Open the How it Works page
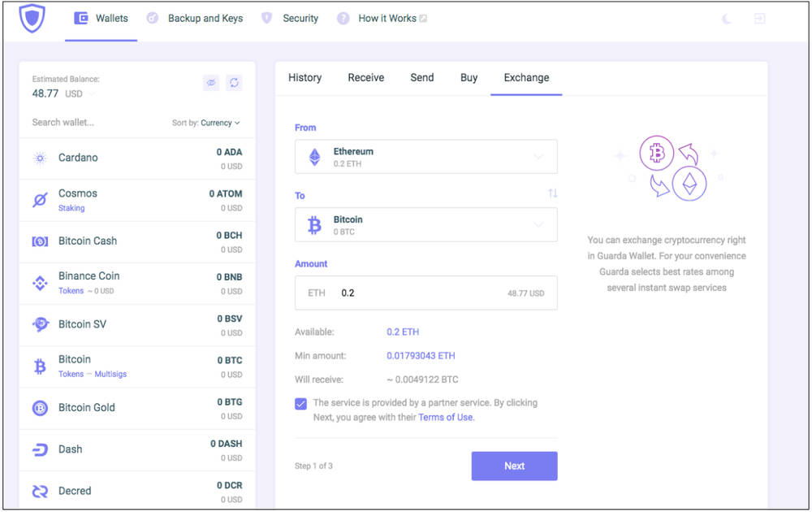 point(387,18)
